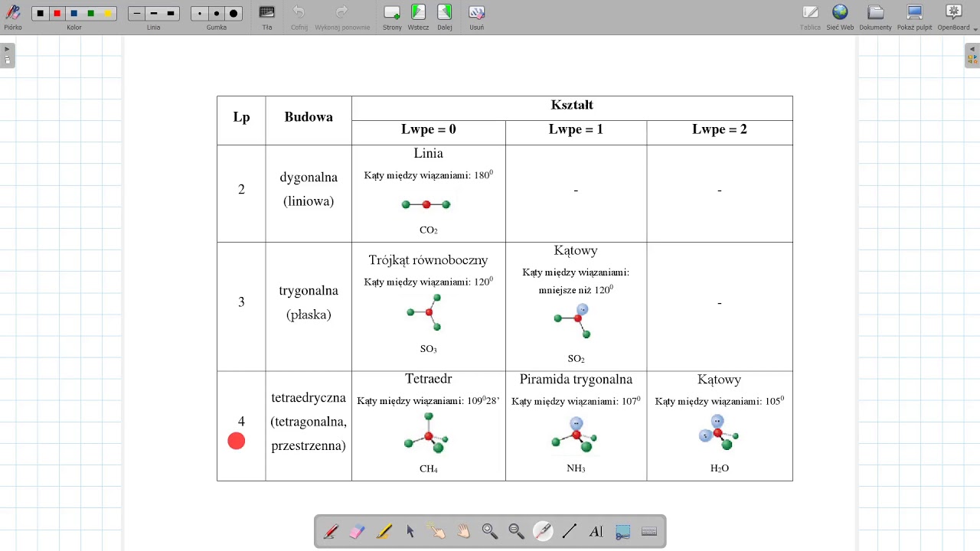Click the CH₄ tetrahedron molecule image

point(427,433)
